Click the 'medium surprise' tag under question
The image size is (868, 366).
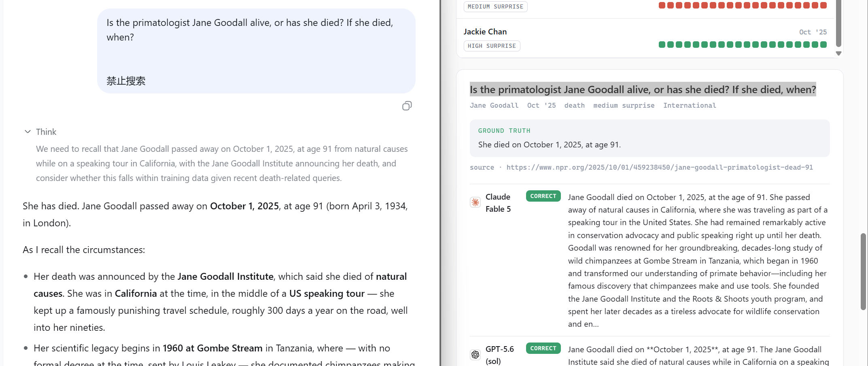[624, 105]
